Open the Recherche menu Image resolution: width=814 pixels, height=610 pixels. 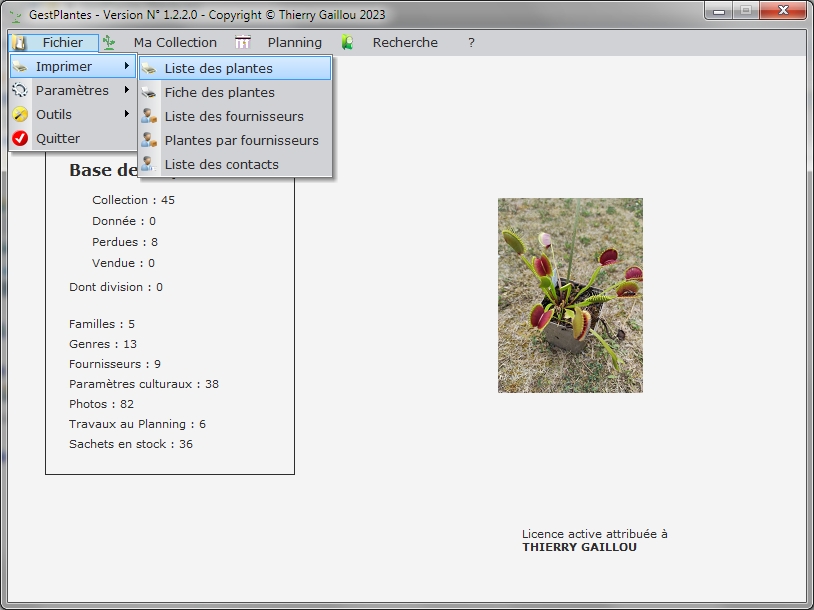[x=405, y=43]
